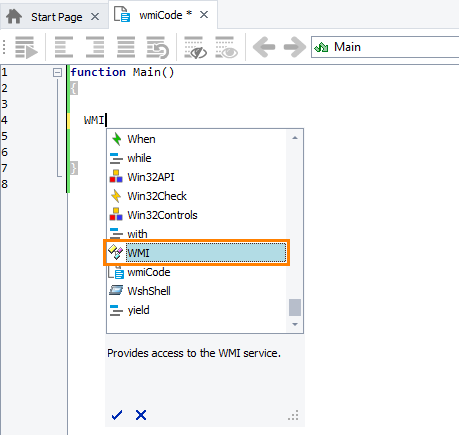Viewport: 459px width, 435px height.
Task: Toggle show whitespace eye icon
Action: click(x=226, y=48)
